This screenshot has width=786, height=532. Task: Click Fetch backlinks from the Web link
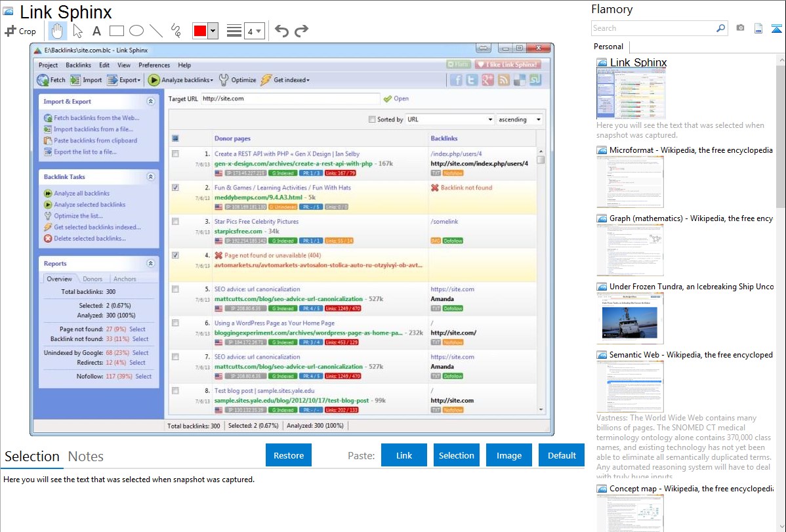[96, 118]
